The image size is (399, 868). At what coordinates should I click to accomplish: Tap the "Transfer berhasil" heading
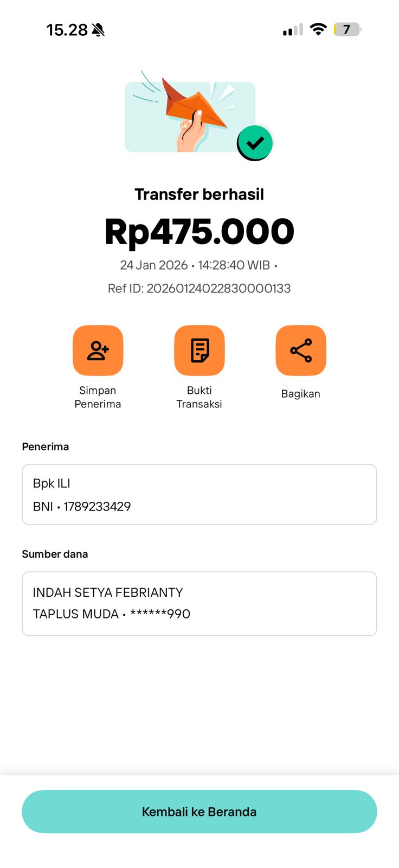tap(199, 194)
